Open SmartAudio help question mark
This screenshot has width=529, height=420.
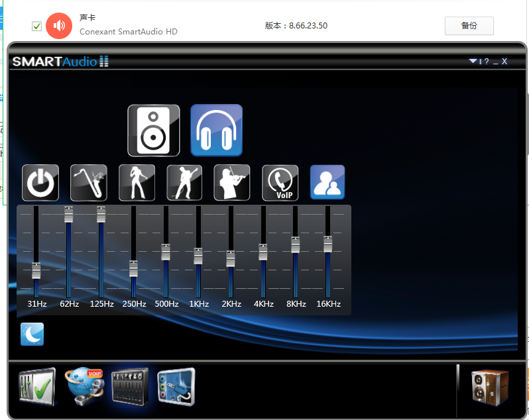click(487, 62)
